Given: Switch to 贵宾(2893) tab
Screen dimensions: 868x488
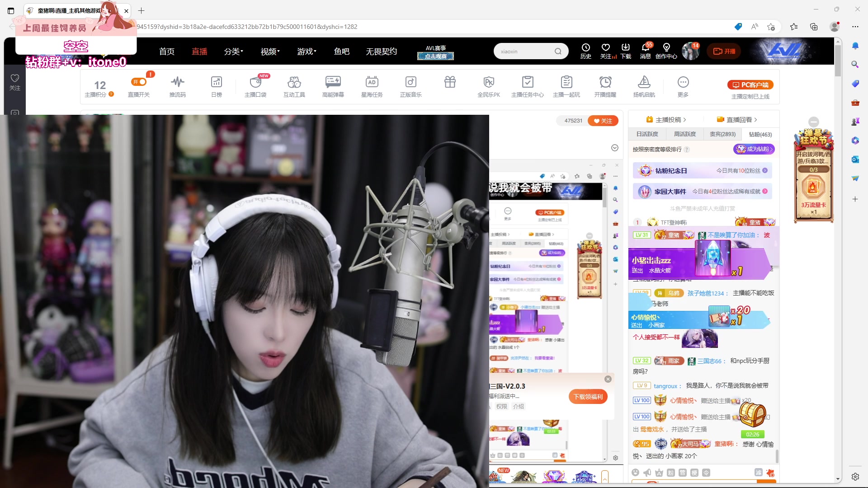Looking at the screenshot, I should (722, 134).
